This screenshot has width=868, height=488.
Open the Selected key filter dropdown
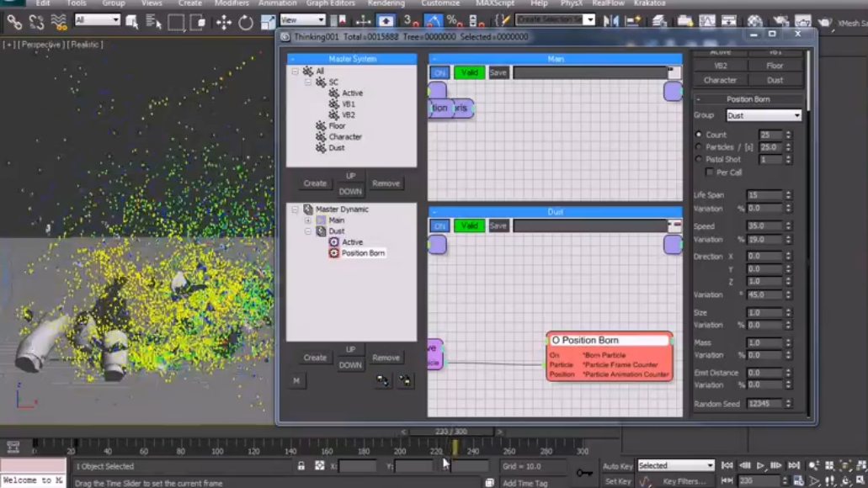pyautogui.click(x=676, y=466)
